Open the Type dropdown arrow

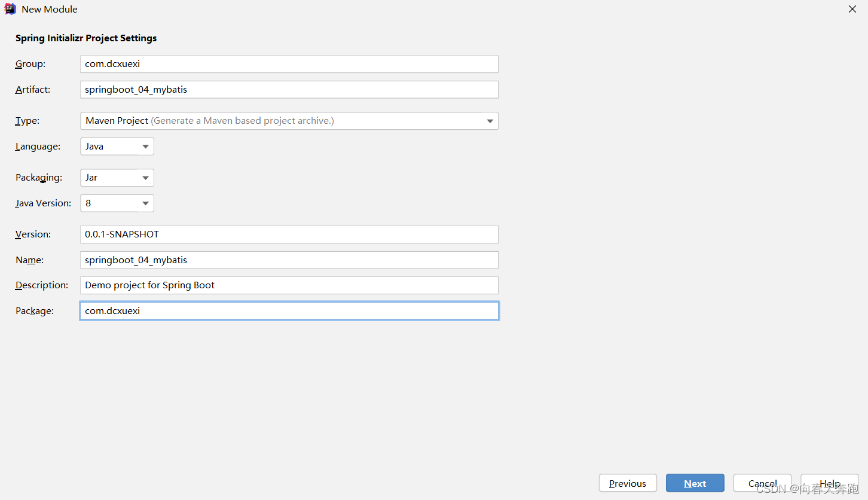tap(490, 121)
